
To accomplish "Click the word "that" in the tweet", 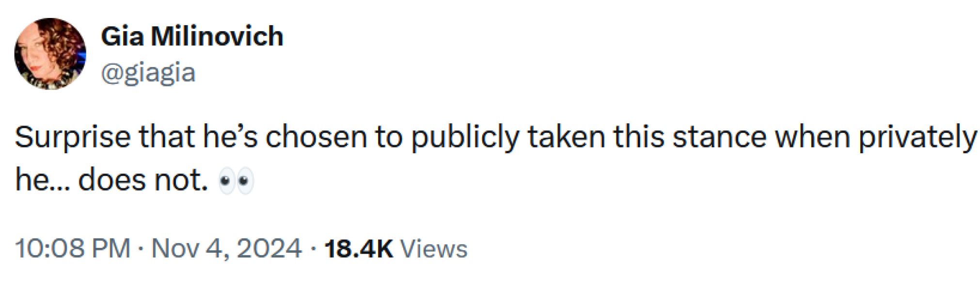I will [166, 137].
